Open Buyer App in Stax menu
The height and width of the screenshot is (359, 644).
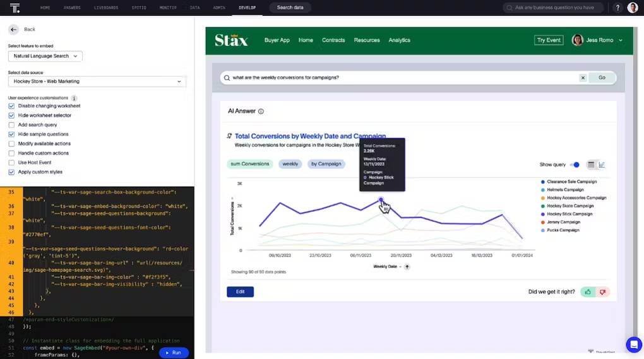click(277, 40)
